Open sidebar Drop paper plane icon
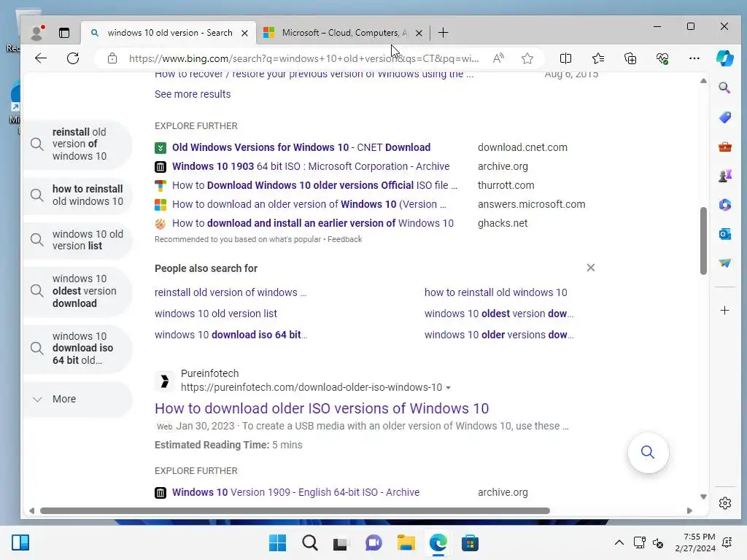747x560 pixels. pyautogui.click(x=724, y=262)
